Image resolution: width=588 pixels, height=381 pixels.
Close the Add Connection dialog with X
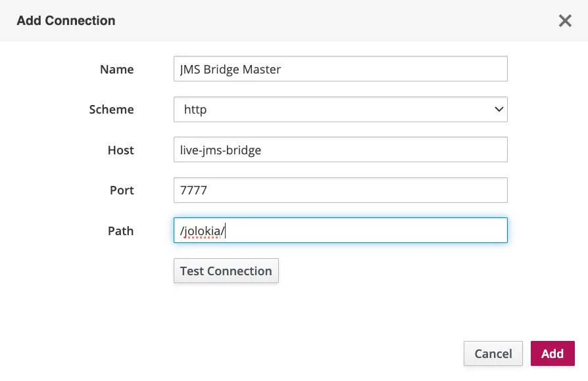(x=564, y=21)
